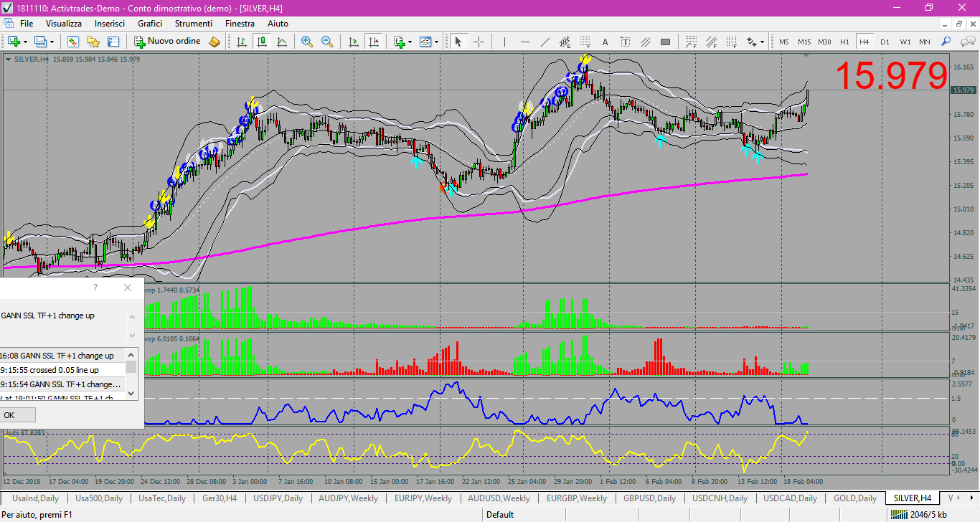Toggle chart auto scroll

(x=352, y=42)
